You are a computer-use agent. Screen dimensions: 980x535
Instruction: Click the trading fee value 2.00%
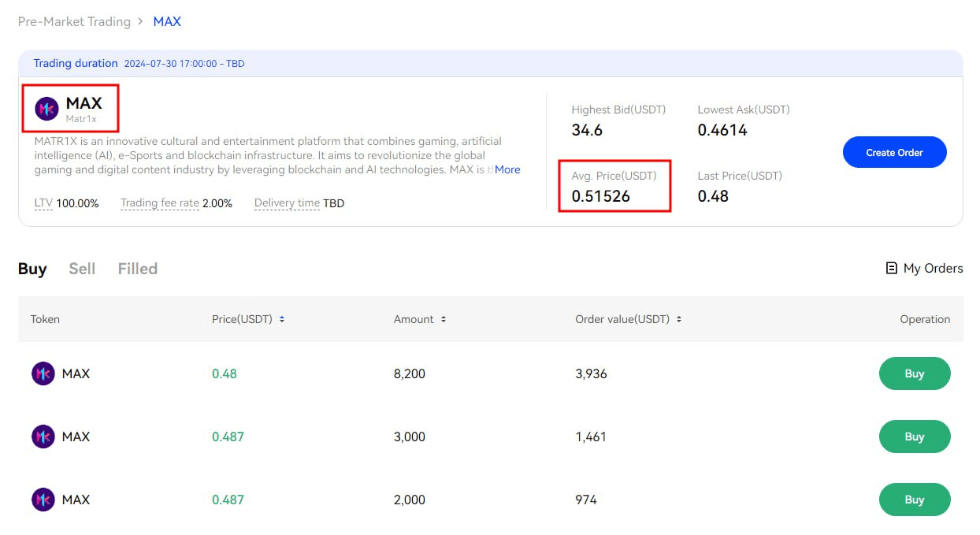[x=217, y=203]
